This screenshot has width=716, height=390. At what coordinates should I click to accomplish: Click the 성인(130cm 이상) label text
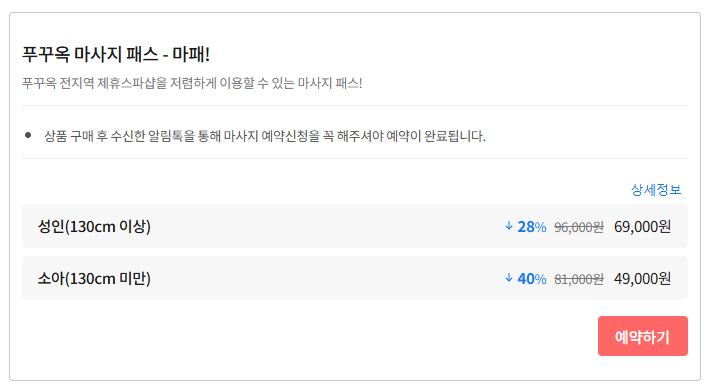pyautogui.click(x=94, y=227)
